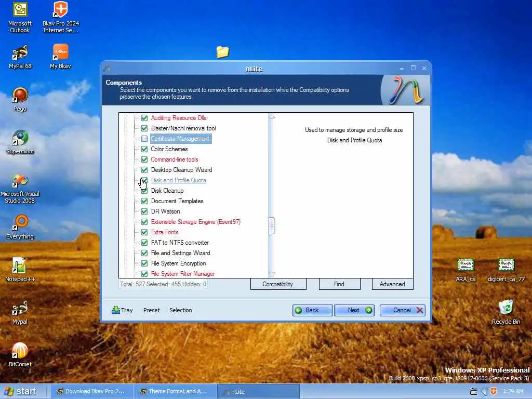Open the Start menu
Screen dimensions: 532x399
(x=21, y=391)
